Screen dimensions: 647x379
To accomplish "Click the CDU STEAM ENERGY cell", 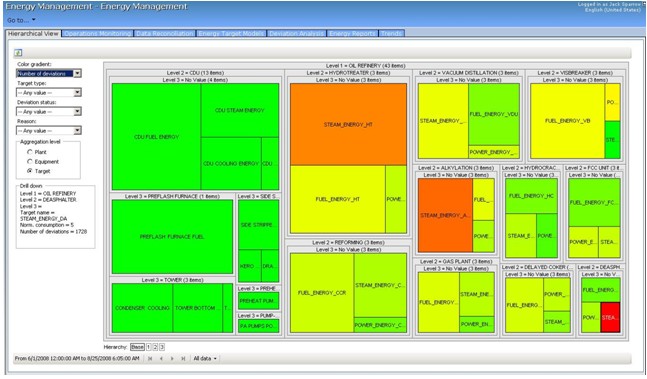I will [240, 110].
